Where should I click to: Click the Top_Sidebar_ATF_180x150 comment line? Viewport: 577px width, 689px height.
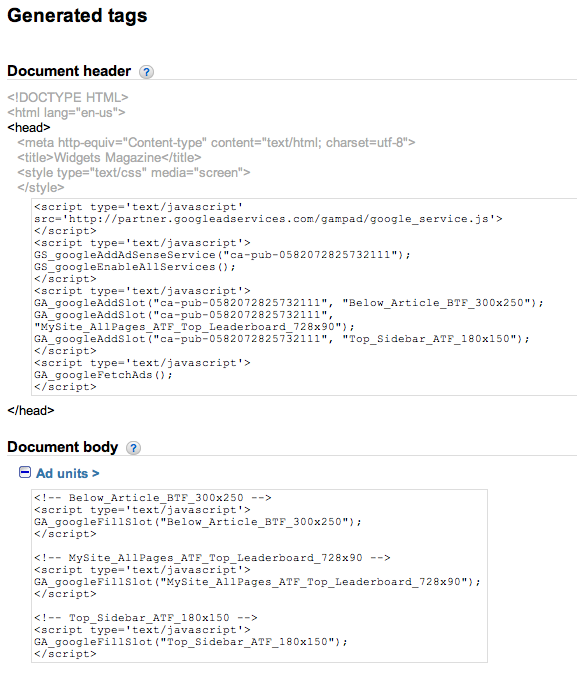tap(145, 618)
